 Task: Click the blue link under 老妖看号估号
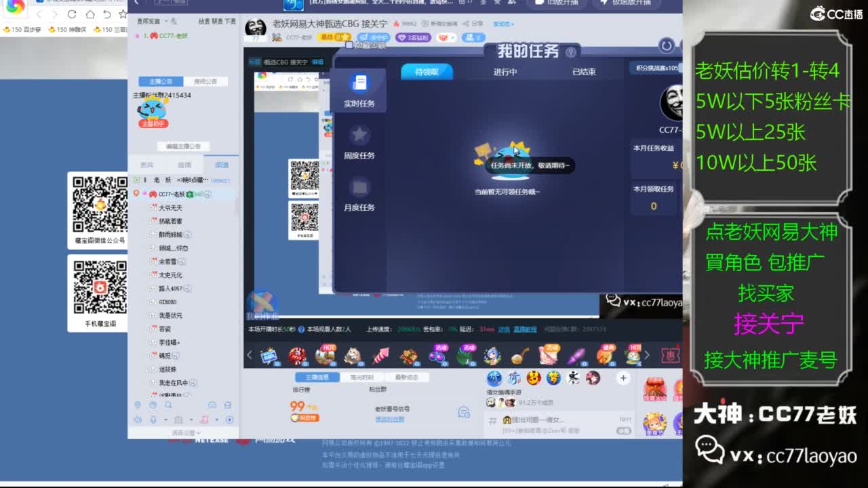(x=390, y=420)
